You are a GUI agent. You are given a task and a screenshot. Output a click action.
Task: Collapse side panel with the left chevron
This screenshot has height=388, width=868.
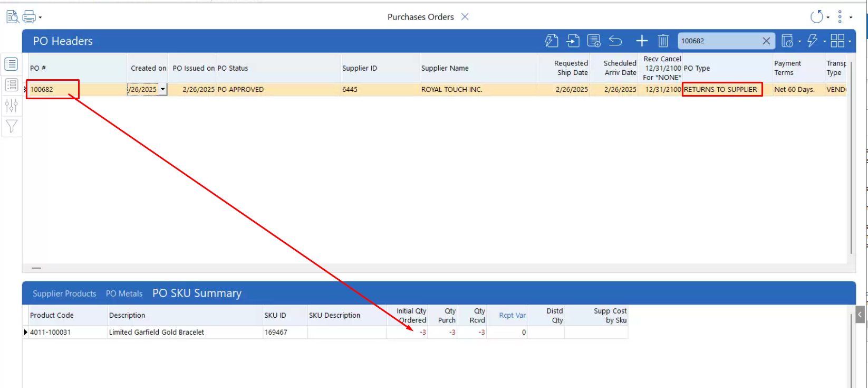(860, 315)
